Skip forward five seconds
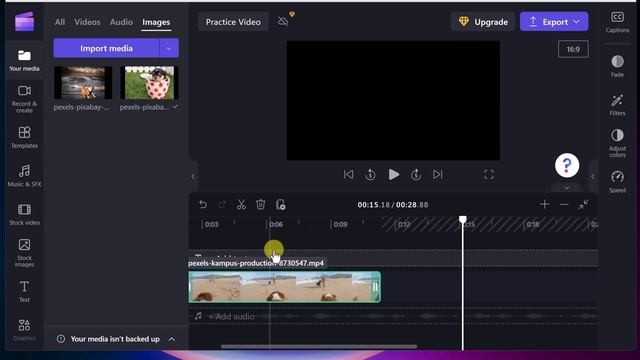This screenshot has width=640, height=360. click(416, 175)
